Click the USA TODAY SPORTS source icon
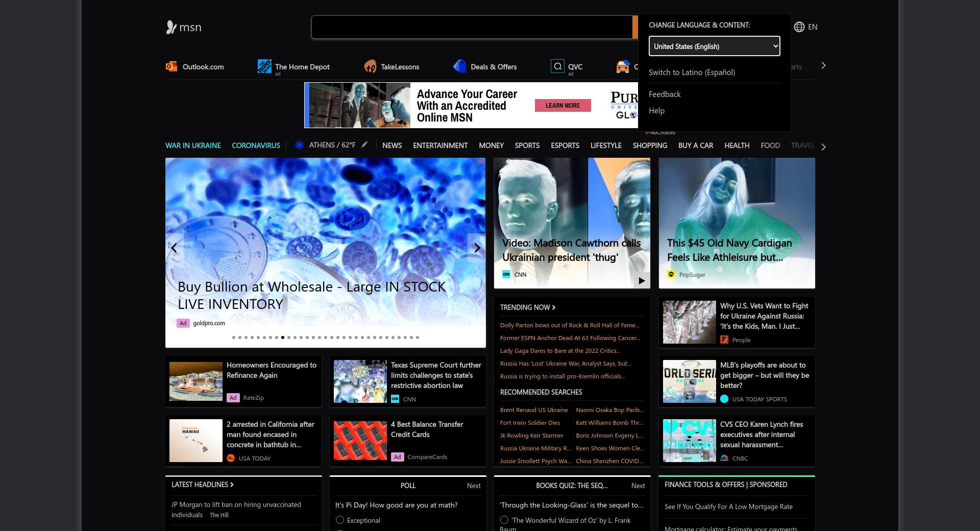The height and width of the screenshot is (531, 980). (724, 399)
